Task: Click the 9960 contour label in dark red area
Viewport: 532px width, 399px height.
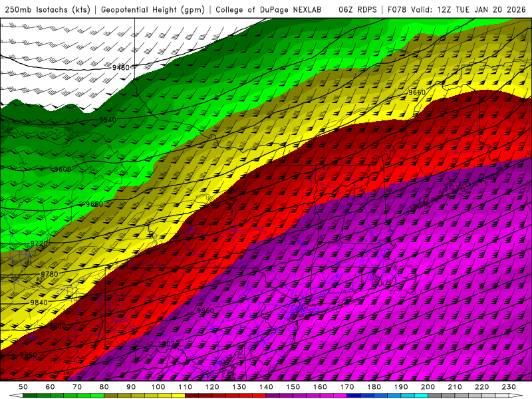Action: tap(28, 354)
